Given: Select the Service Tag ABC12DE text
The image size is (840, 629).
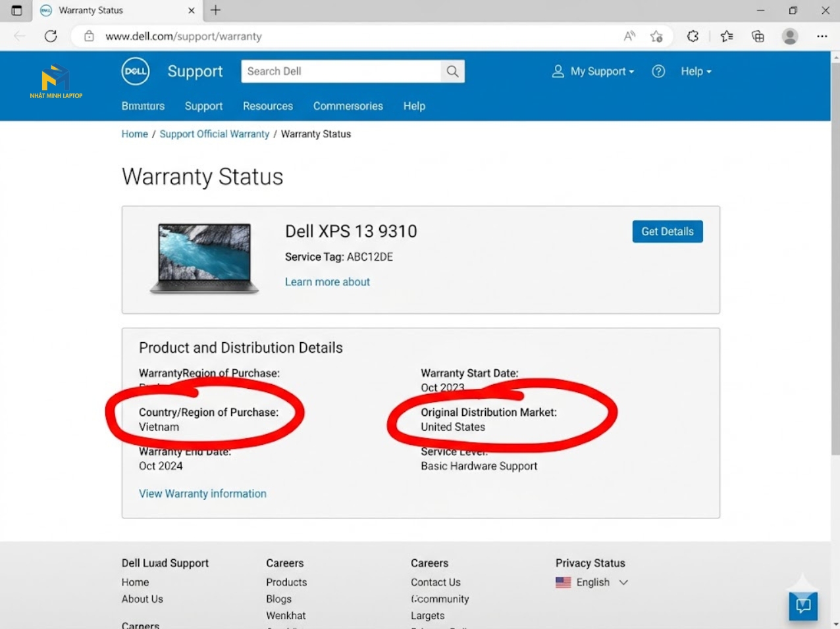Looking at the screenshot, I should pos(339,257).
